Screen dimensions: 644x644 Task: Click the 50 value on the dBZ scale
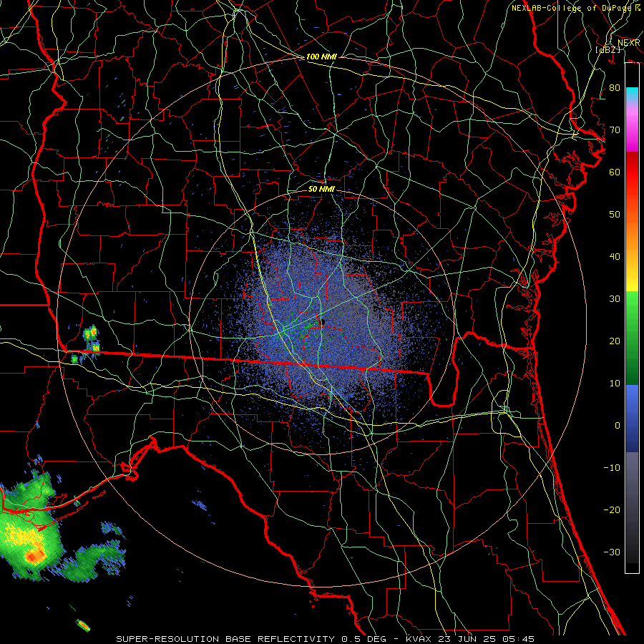(x=615, y=215)
